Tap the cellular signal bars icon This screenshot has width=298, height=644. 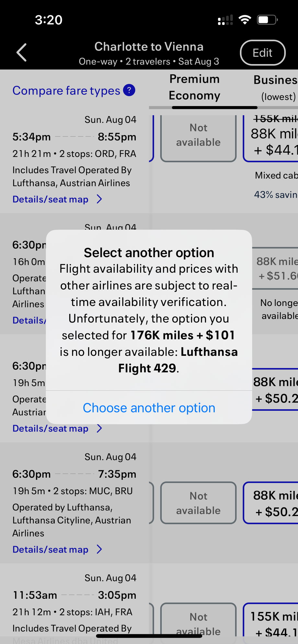(225, 20)
